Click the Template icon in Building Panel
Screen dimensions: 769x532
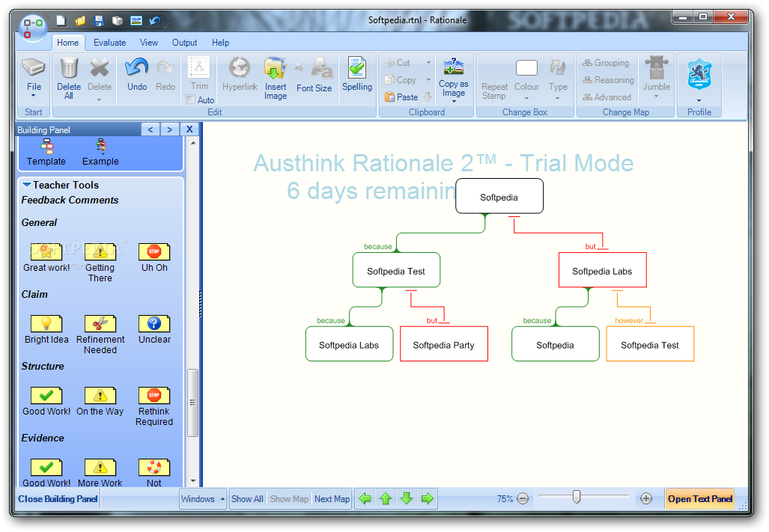click(x=46, y=146)
